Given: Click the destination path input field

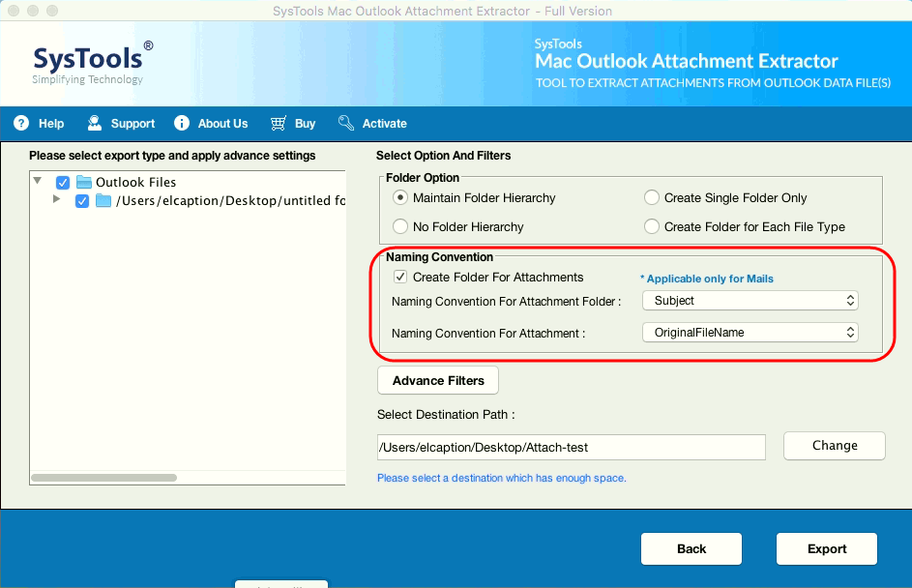Looking at the screenshot, I should pos(572,447).
